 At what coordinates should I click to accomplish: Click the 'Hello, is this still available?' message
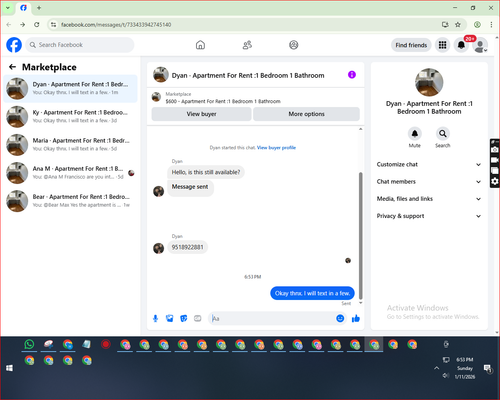pyautogui.click(x=206, y=172)
